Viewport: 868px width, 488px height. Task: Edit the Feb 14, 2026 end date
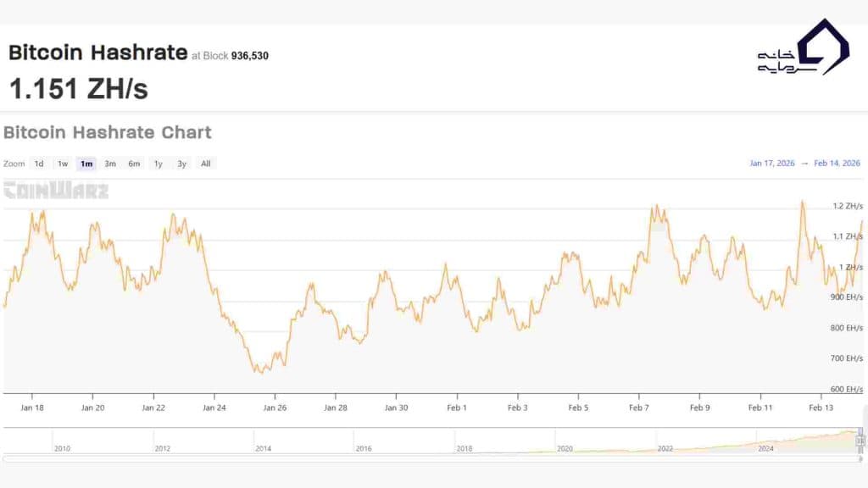(837, 164)
